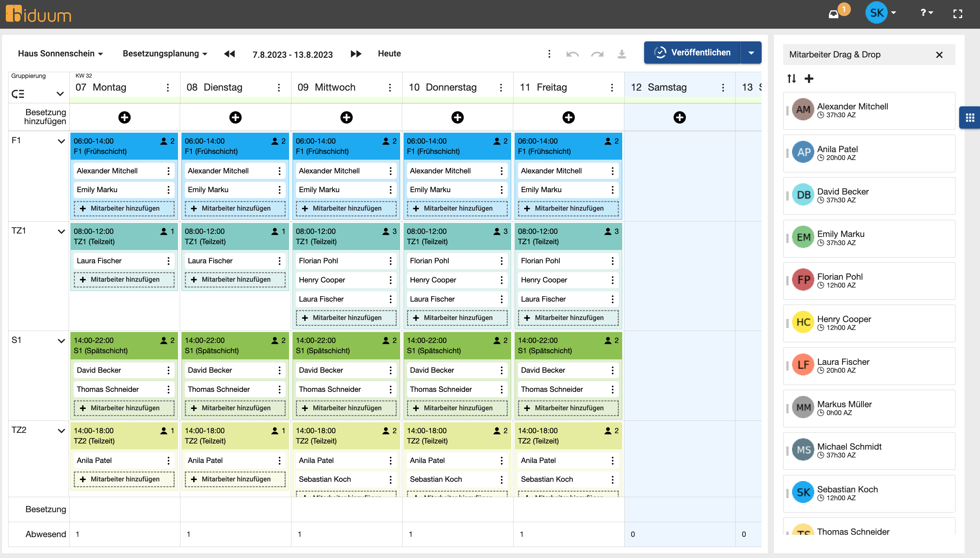Sort the employee list
Image resolution: width=980 pixels, height=558 pixels.
(x=791, y=78)
